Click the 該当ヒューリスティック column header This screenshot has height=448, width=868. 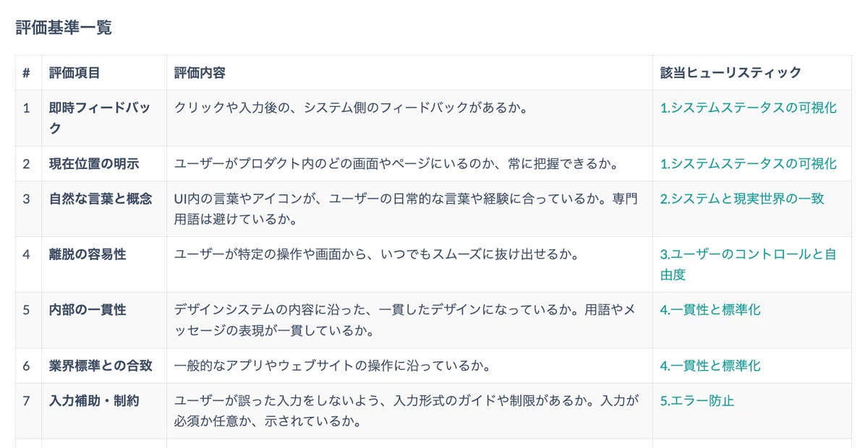731,73
